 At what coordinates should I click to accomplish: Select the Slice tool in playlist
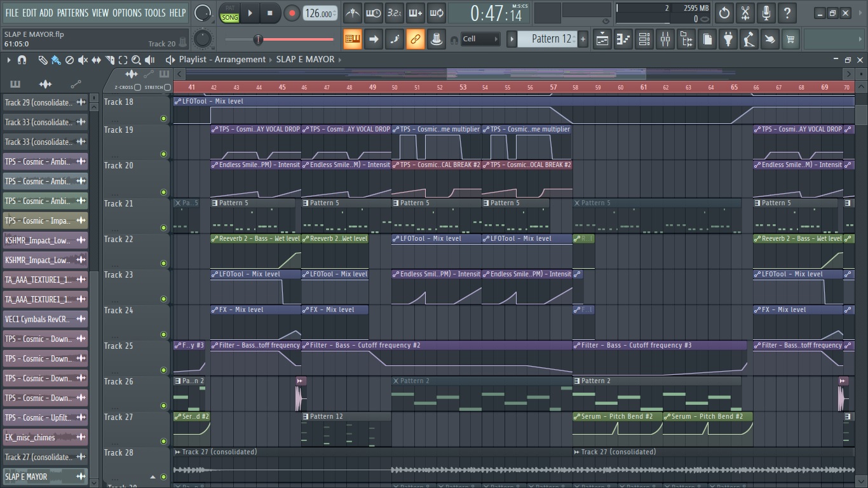110,60
